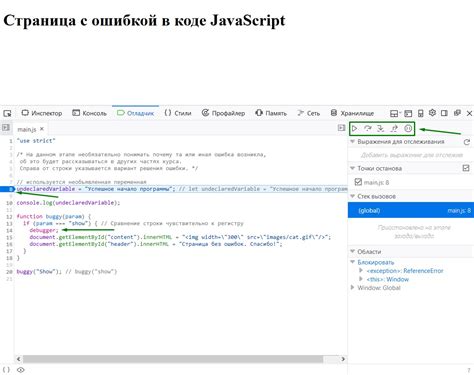The width and height of the screenshot is (474, 375).
Task: Refresh the watch expressions
Action: [467, 142]
